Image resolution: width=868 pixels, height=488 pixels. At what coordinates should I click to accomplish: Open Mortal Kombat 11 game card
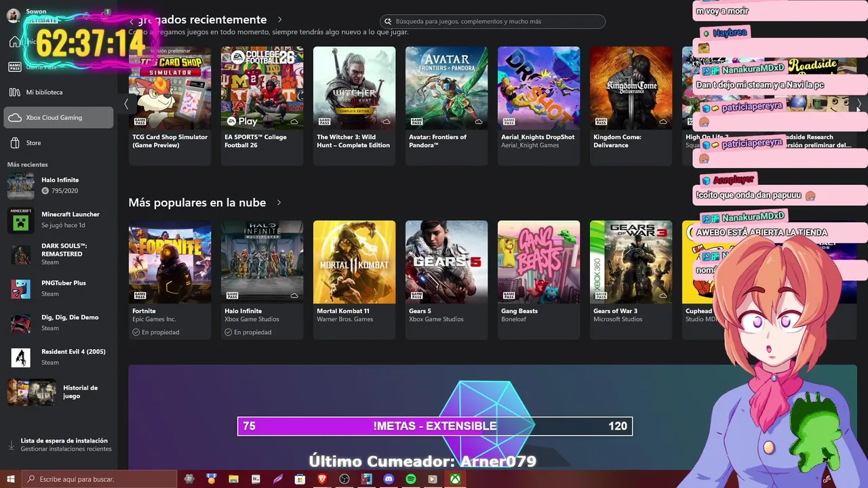click(354, 279)
